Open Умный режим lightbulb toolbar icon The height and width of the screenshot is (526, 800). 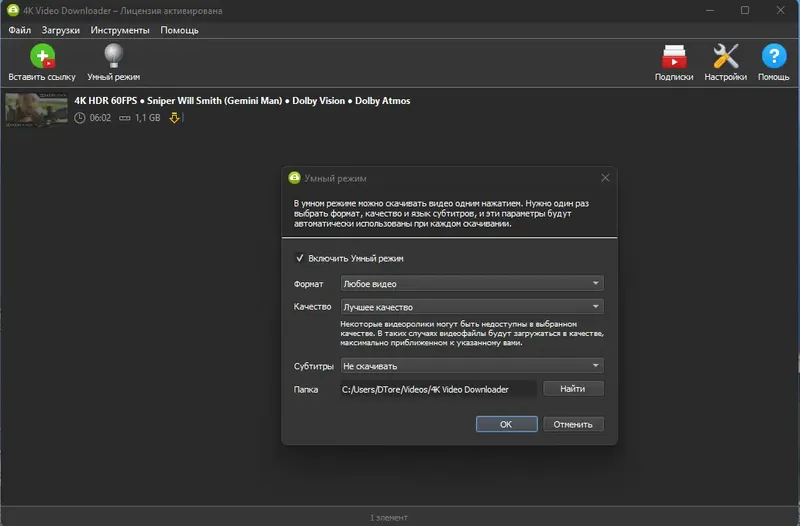pyautogui.click(x=113, y=55)
